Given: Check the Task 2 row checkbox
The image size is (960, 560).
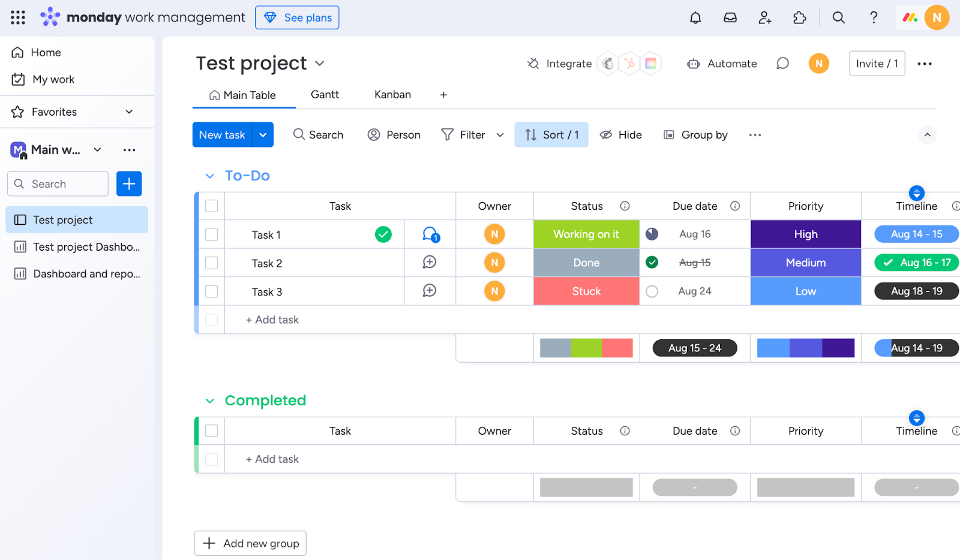Looking at the screenshot, I should [212, 263].
